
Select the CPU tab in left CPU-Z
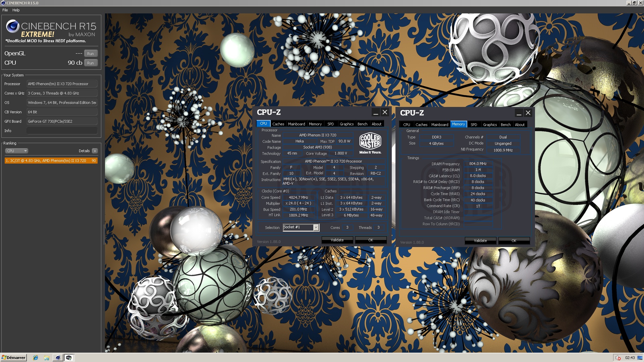263,124
